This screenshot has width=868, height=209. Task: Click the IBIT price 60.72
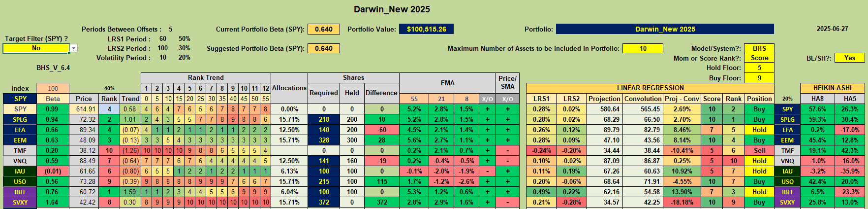84,192
